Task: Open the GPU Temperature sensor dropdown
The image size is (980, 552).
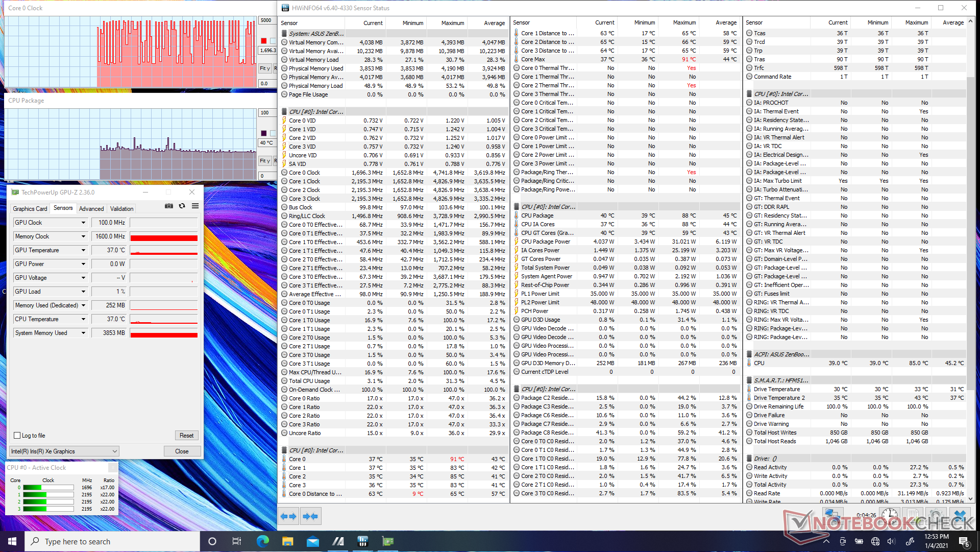Action: (83, 250)
